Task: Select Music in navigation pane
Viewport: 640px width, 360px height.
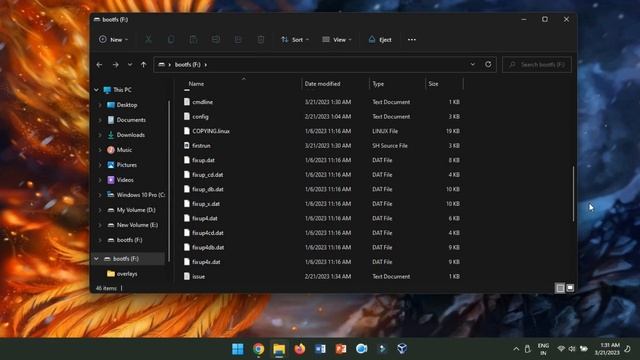Action: (124, 150)
